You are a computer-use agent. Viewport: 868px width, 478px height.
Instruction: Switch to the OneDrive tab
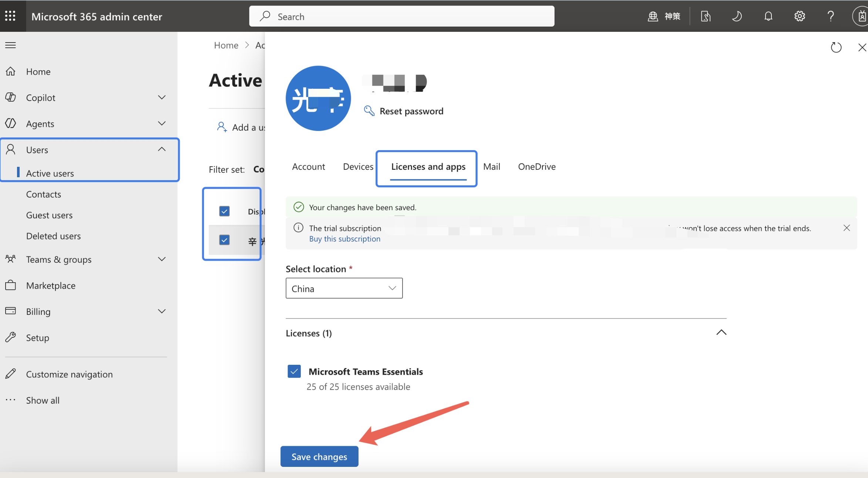[537, 166]
